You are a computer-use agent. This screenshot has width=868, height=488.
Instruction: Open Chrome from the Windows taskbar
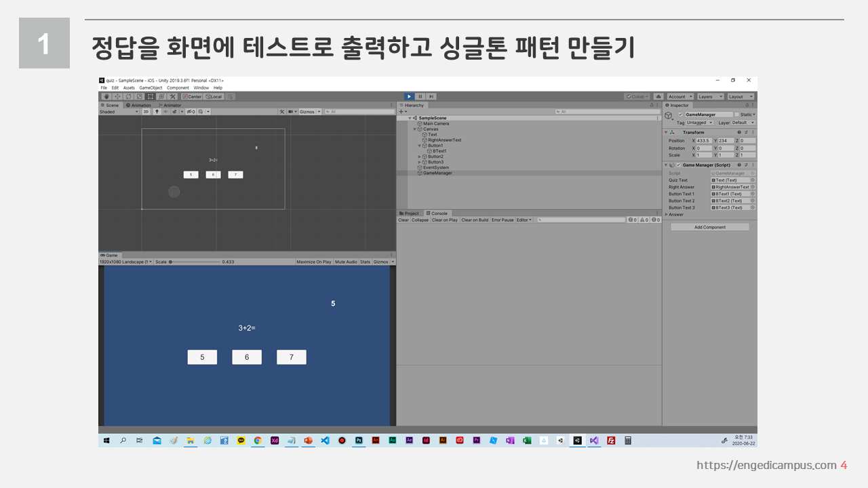(x=258, y=440)
